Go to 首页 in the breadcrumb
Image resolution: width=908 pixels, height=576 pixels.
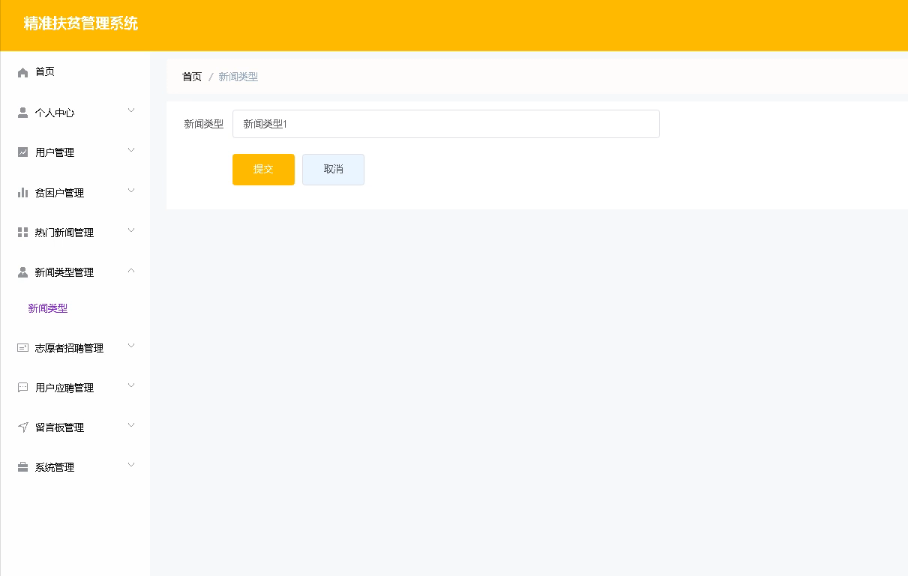192,76
